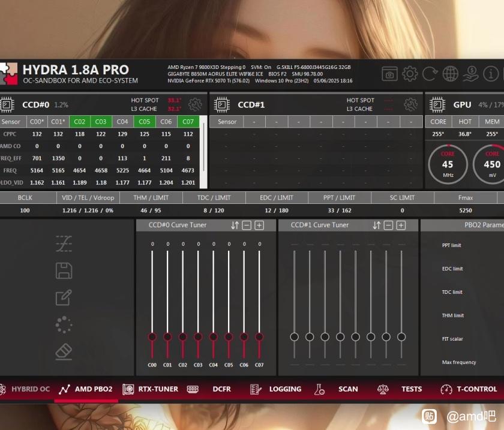Viewport: 504px width, 430px height.
Task: Open the CCD#1 panel gear settings
Action: [411, 104]
